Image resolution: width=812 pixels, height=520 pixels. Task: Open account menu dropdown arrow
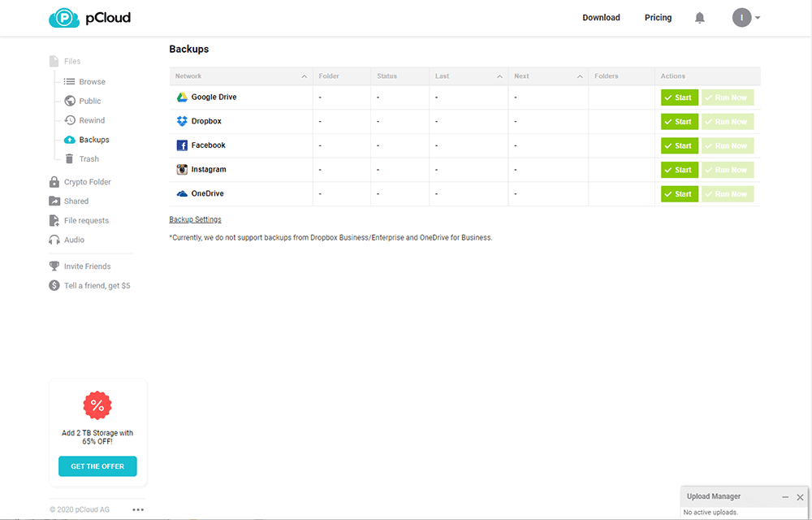[758, 18]
